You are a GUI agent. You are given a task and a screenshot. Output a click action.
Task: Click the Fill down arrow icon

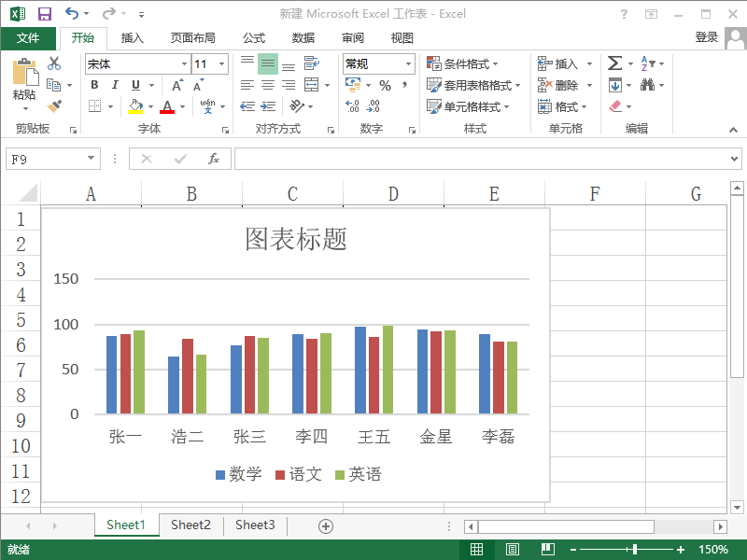click(x=615, y=85)
